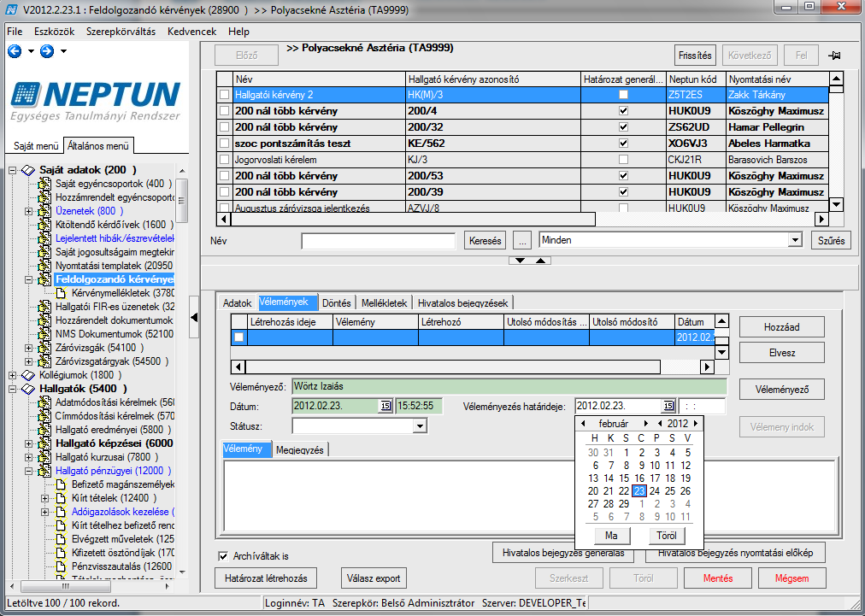Click the down splitter arrow below Név

520,261
